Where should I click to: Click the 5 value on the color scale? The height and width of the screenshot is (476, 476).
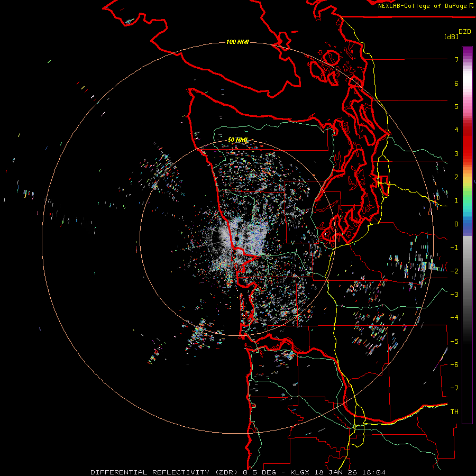[x=456, y=106]
